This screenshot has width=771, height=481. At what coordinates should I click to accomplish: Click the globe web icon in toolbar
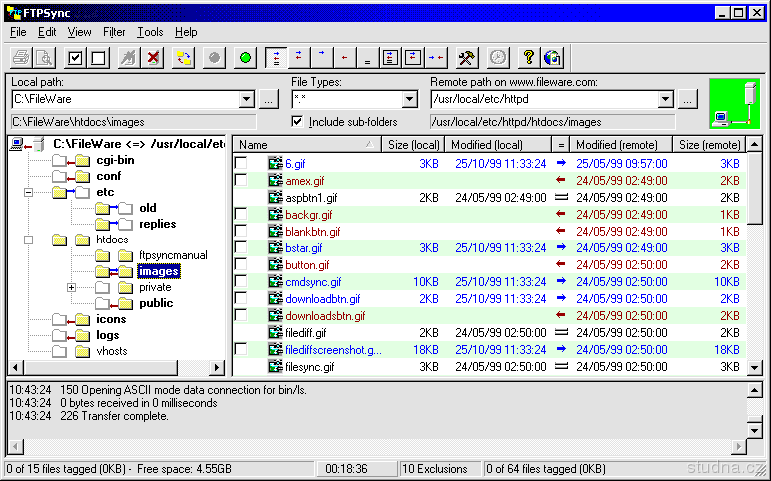point(553,58)
